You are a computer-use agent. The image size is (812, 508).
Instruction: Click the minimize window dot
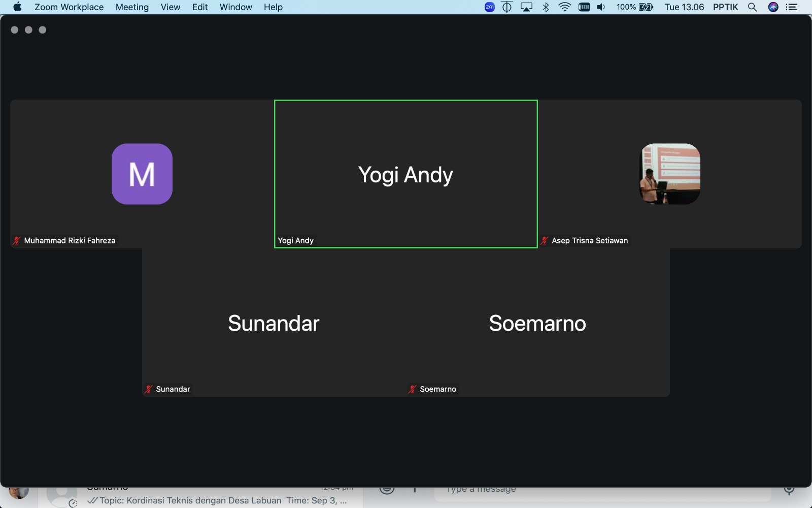click(x=28, y=30)
